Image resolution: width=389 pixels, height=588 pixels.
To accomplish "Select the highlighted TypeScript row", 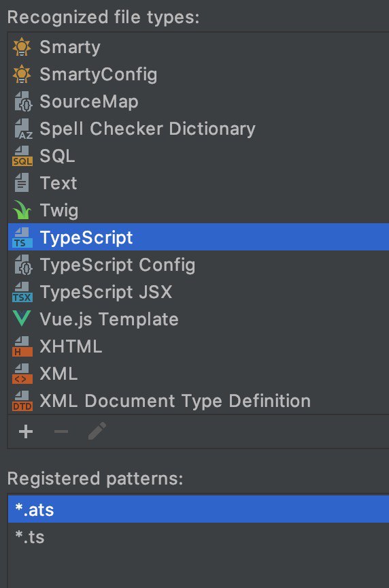I will (x=199, y=237).
